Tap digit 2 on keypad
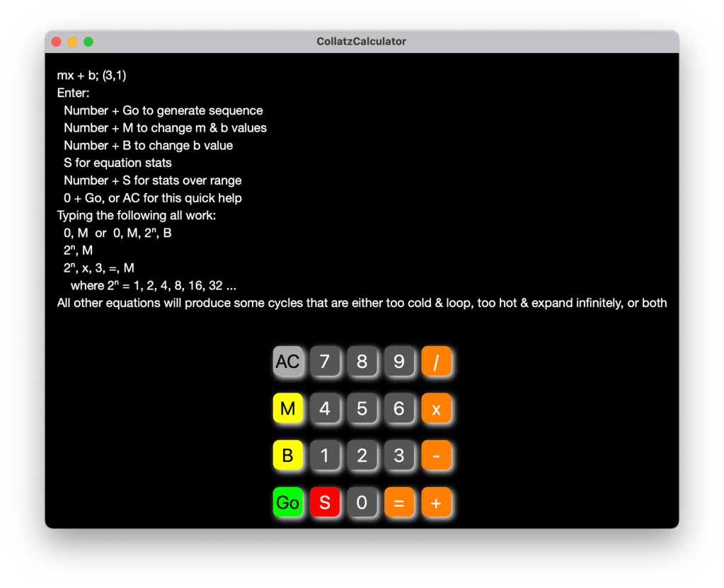The height and width of the screenshot is (588, 724). coord(362,455)
